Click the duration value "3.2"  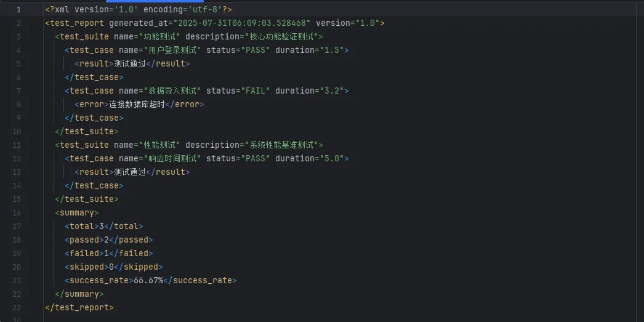[333, 91]
